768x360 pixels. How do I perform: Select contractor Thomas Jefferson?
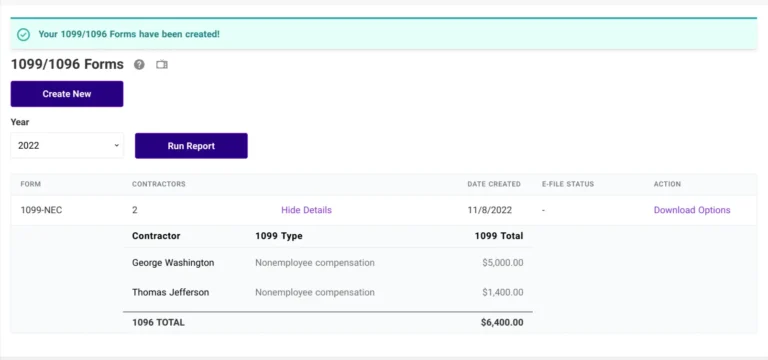click(170, 292)
